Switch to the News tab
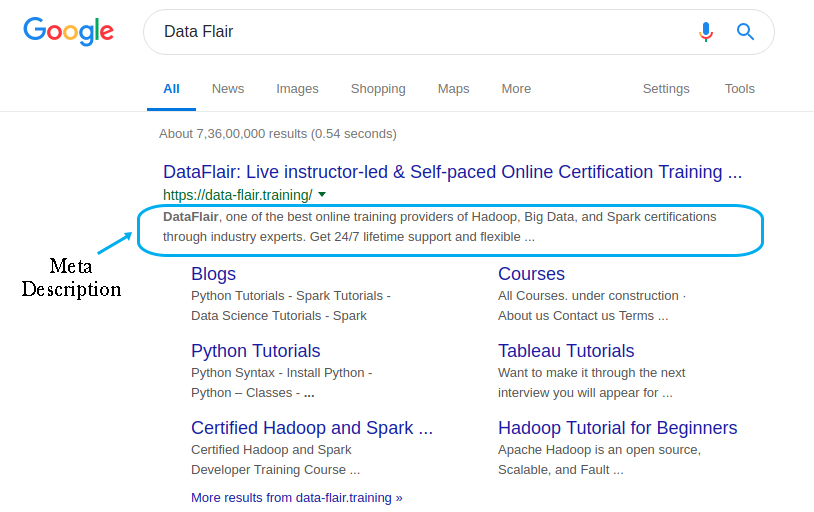 pyautogui.click(x=228, y=89)
